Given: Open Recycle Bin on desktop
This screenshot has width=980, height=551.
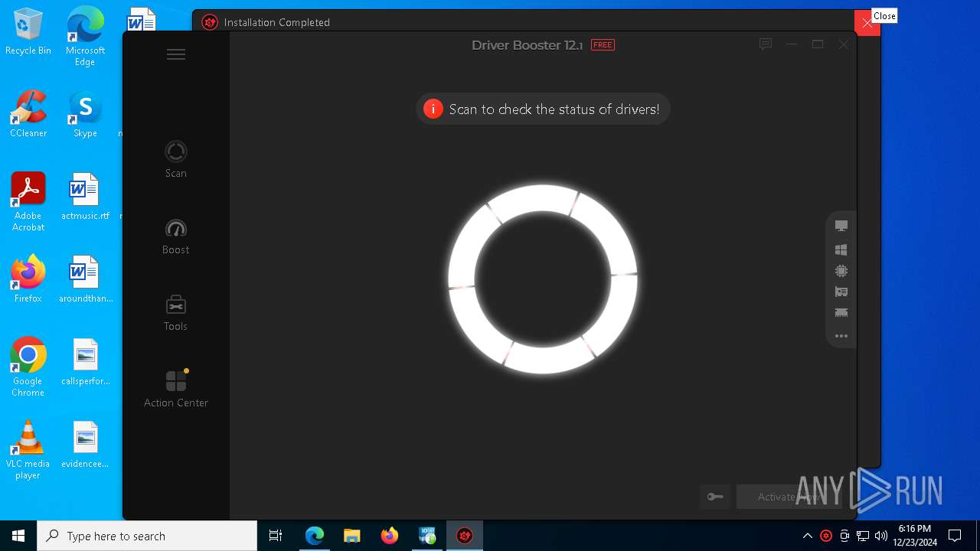Looking at the screenshot, I should click(x=28, y=31).
